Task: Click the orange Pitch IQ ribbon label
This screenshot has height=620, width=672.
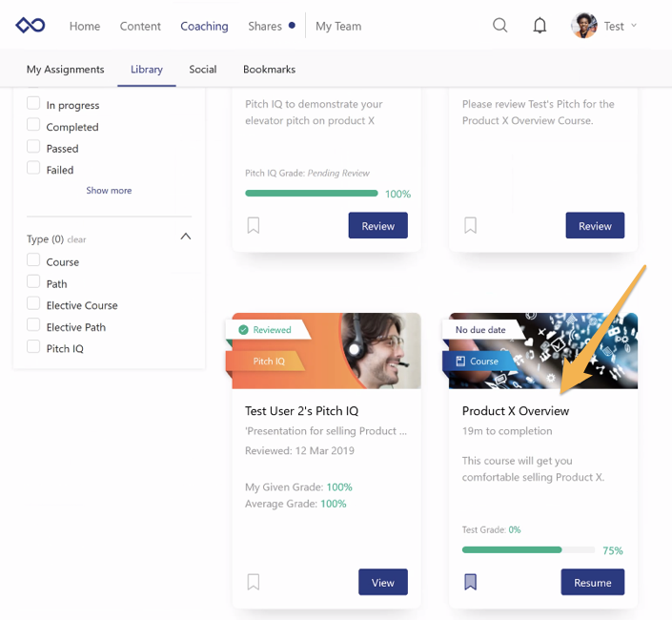Action: (269, 361)
